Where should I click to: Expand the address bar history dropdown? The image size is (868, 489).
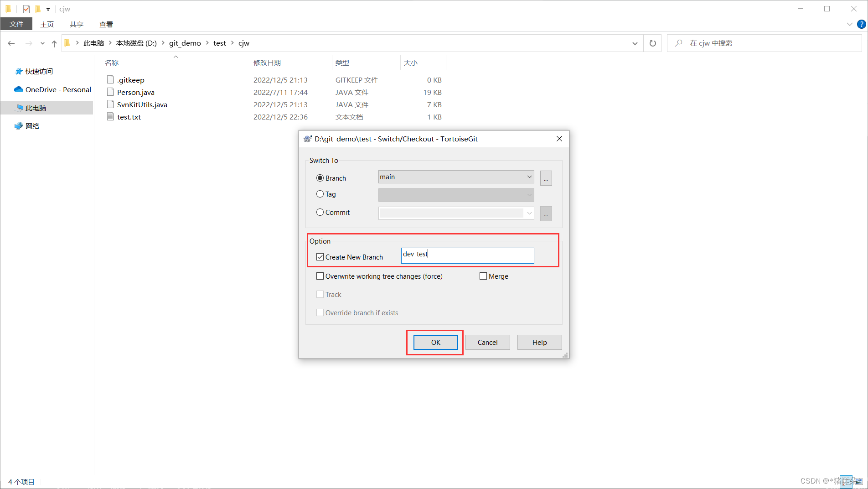point(635,43)
